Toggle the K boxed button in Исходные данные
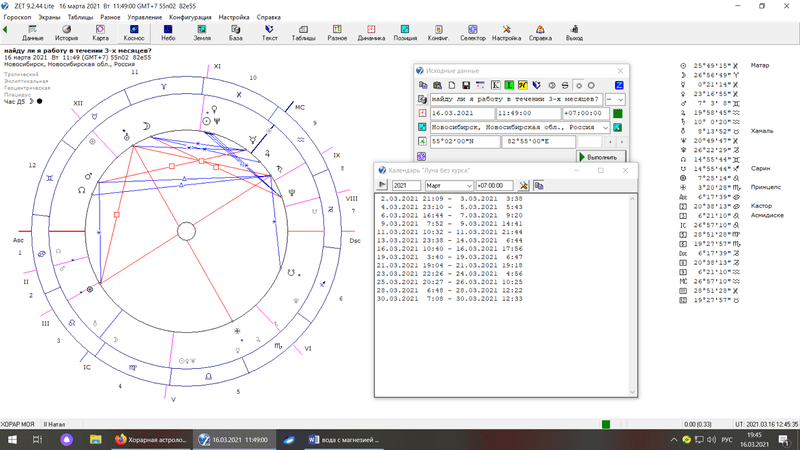The image size is (800, 450). point(495,85)
